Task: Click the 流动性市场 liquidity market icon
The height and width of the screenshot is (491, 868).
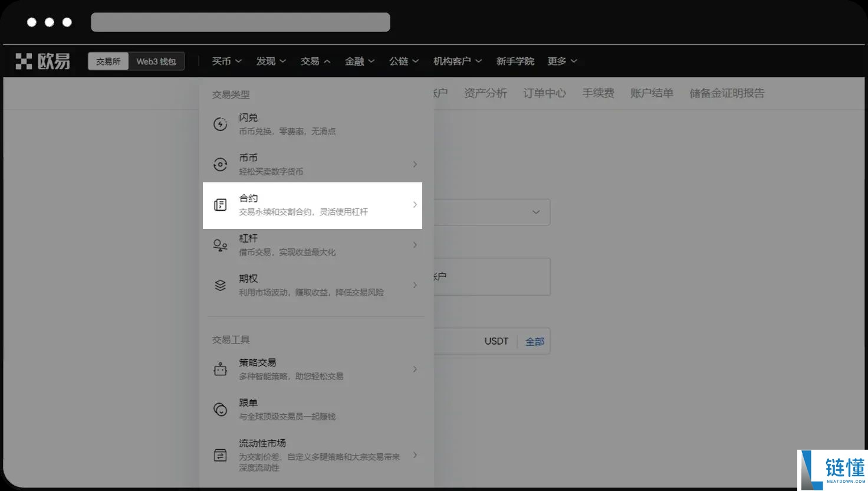Action: [x=220, y=455]
